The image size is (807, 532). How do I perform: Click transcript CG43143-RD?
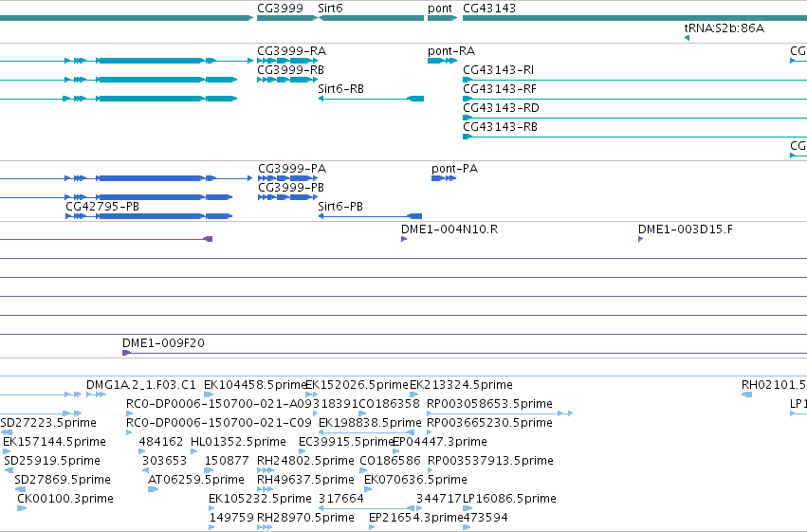pyautogui.click(x=502, y=108)
